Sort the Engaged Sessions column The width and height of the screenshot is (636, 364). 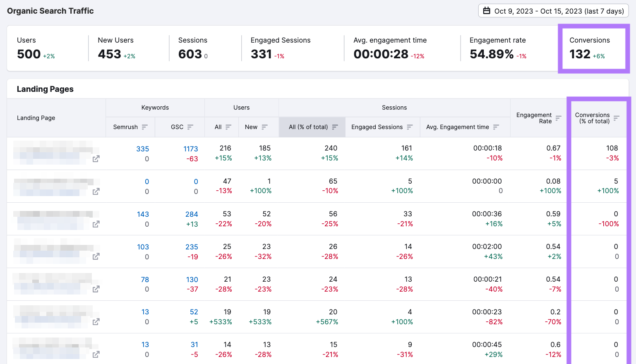click(409, 127)
